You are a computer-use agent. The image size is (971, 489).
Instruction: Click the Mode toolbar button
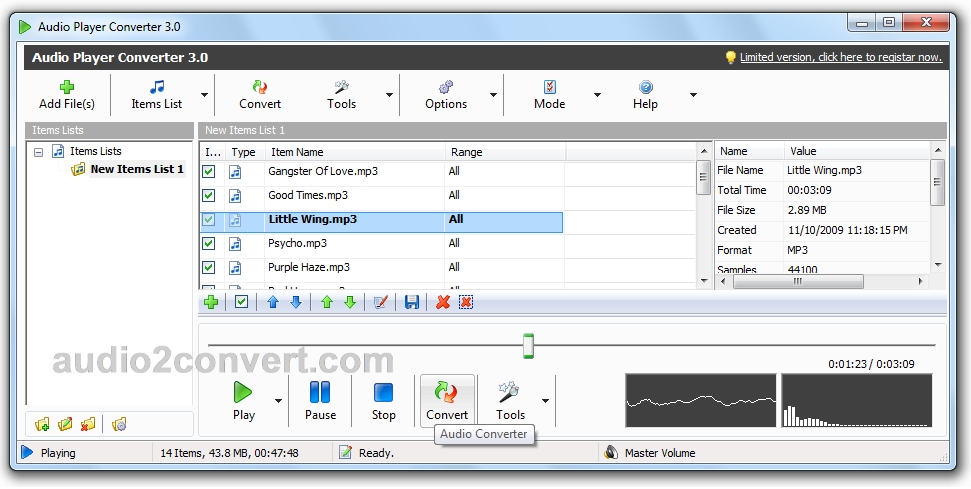[x=549, y=95]
